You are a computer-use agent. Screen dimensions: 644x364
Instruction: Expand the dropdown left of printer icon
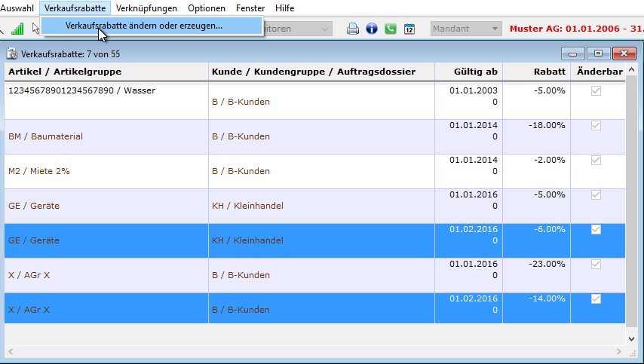(x=325, y=29)
